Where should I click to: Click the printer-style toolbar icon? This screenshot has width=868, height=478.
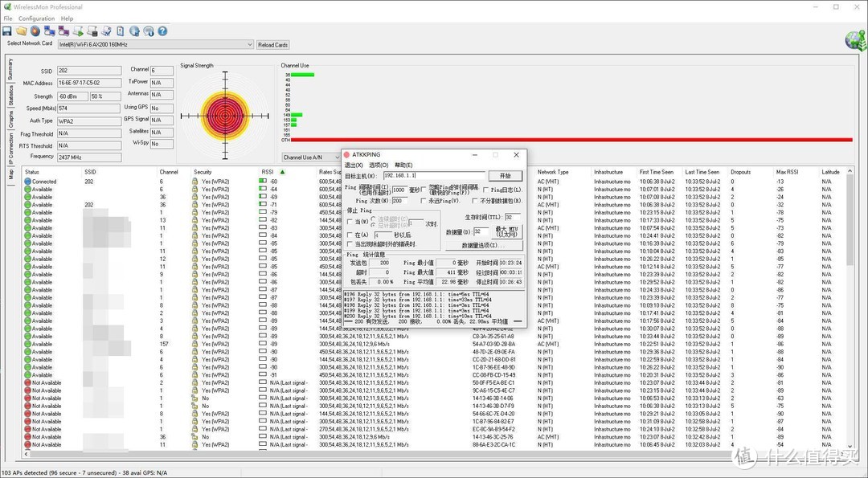[92, 31]
